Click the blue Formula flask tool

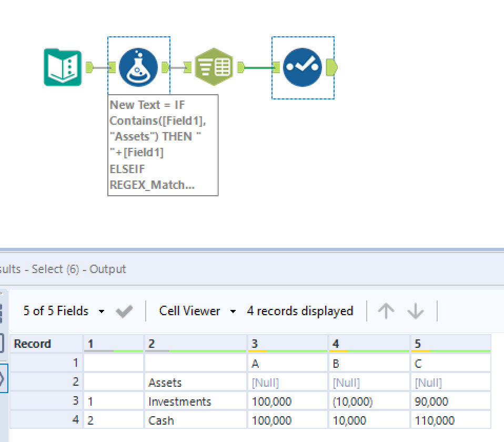tap(138, 67)
